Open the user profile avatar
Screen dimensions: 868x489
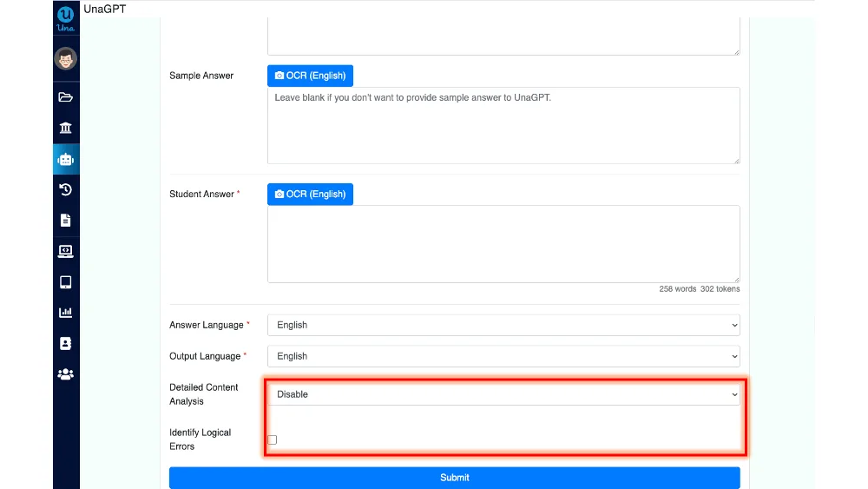tap(65, 59)
